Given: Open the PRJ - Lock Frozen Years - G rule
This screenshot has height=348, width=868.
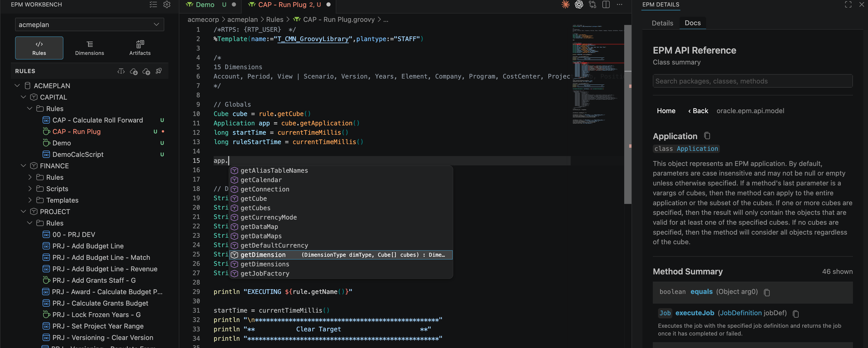Looking at the screenshot, I should point(96,315).
